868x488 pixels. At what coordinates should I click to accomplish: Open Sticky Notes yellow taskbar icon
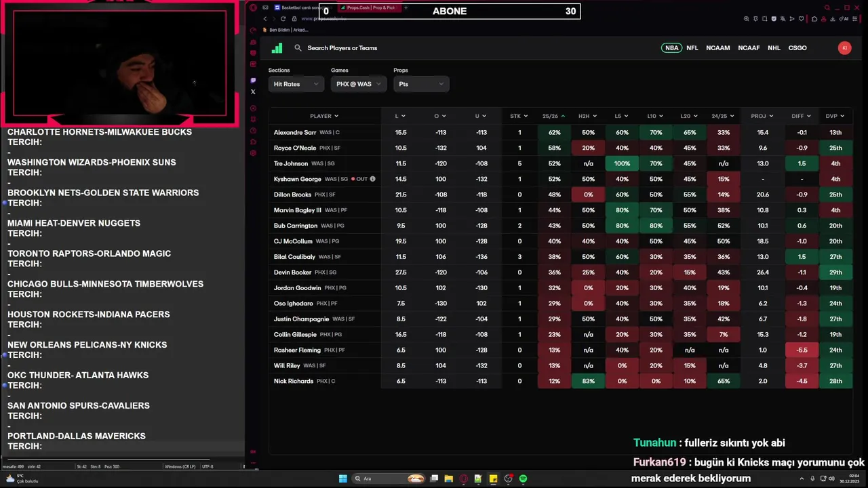(x=493, y=479)
